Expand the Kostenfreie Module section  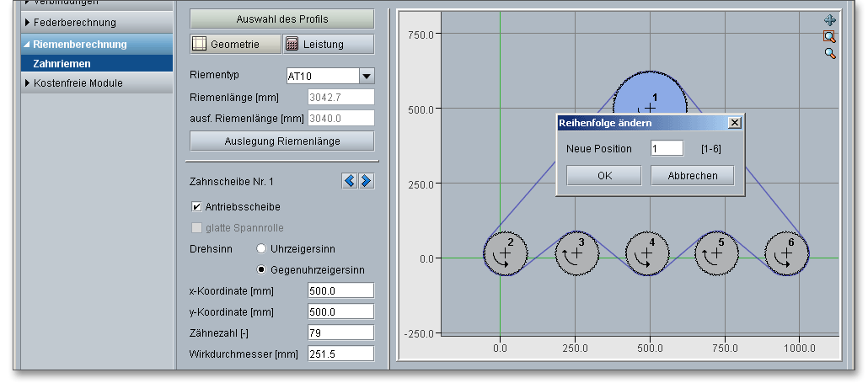78,83
